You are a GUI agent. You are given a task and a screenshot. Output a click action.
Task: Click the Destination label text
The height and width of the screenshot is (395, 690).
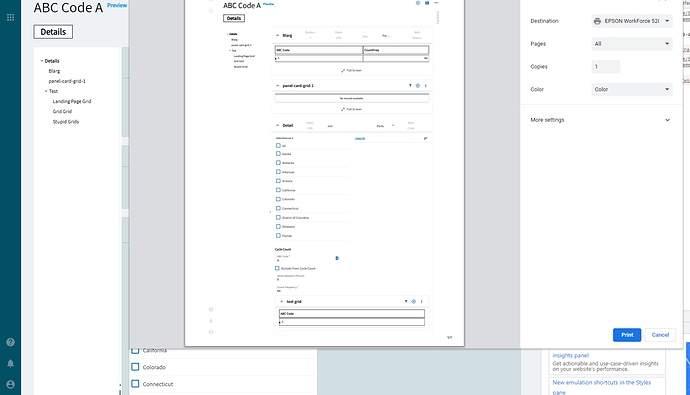point(544,21)
